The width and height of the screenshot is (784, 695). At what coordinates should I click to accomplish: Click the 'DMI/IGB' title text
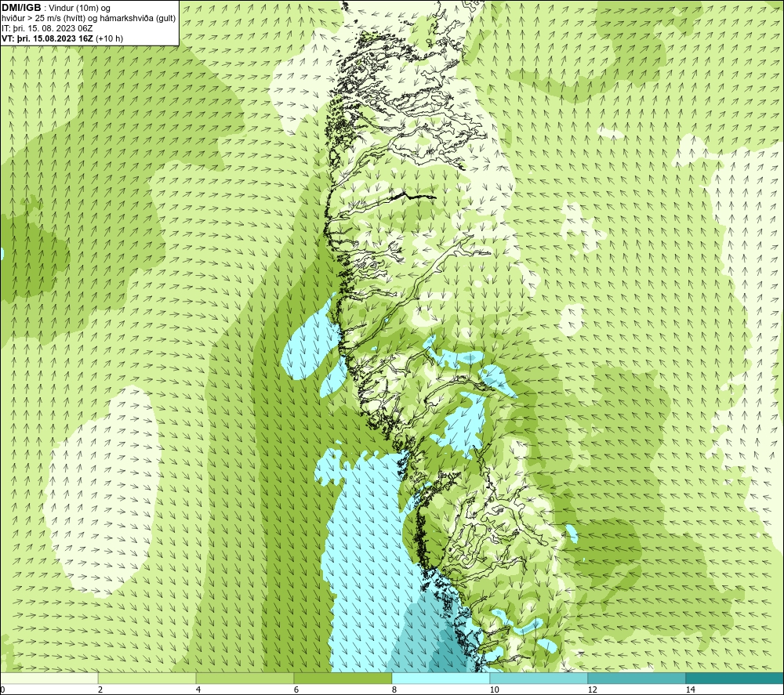pos(21,8)
